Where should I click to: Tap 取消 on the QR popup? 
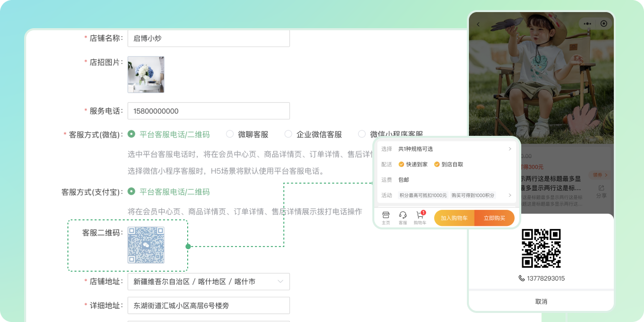(x=541, y=301)
